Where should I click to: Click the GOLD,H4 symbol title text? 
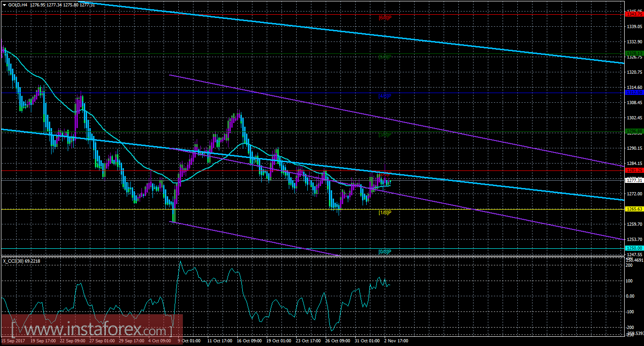[x=17, y=4]
